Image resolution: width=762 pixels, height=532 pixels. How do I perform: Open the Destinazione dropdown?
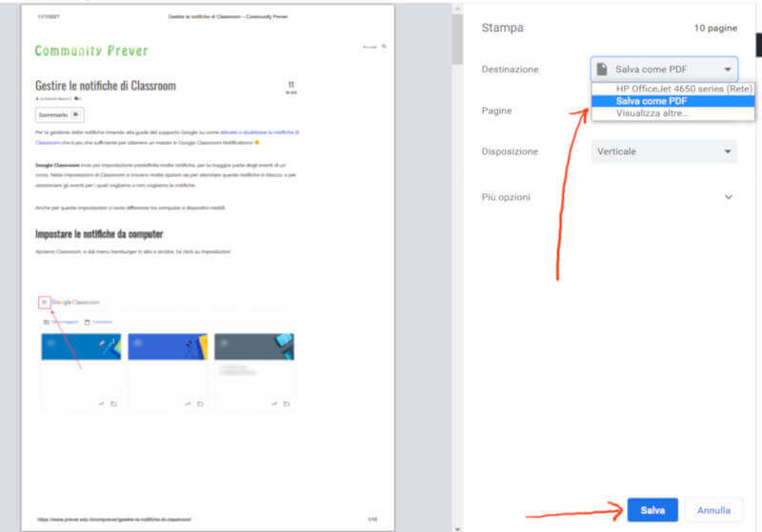(x=664, y=69)
